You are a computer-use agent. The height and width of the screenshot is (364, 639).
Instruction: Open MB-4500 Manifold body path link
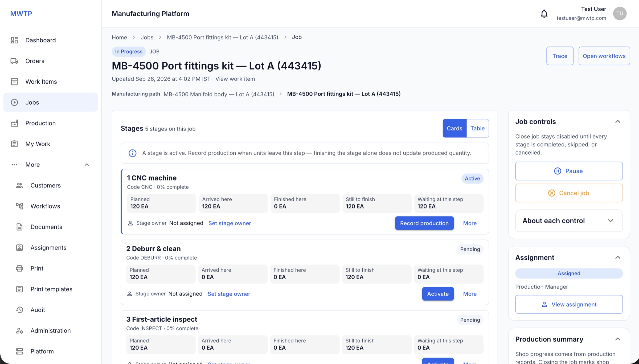(x=219, y=94)
